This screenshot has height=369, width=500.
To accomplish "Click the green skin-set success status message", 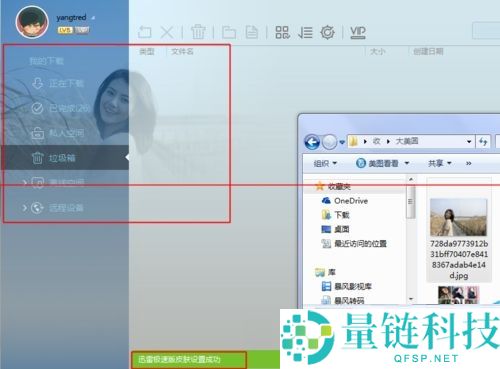I will click(179, 359).
